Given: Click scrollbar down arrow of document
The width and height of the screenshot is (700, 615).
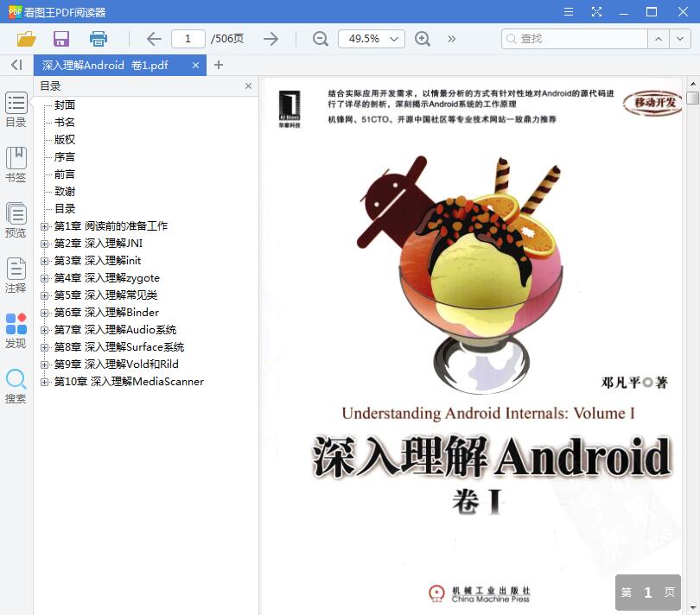Looking at the screenshot, I should click(693, 608).
